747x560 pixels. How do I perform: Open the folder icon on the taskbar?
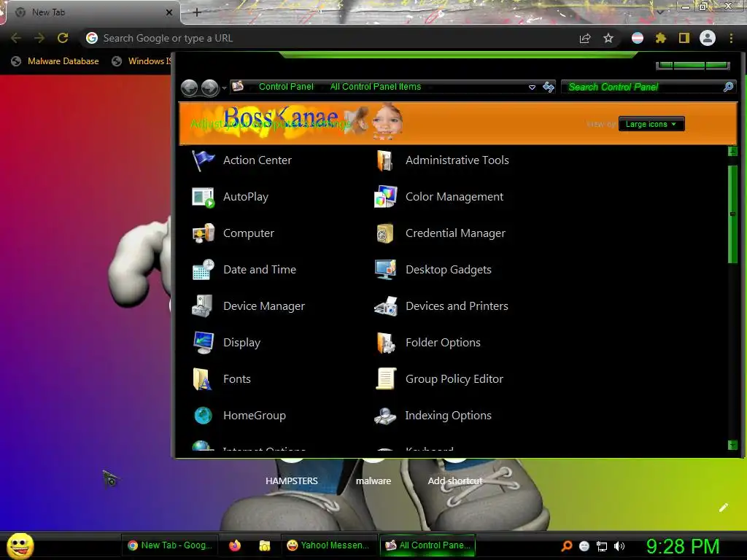(264, 545)
